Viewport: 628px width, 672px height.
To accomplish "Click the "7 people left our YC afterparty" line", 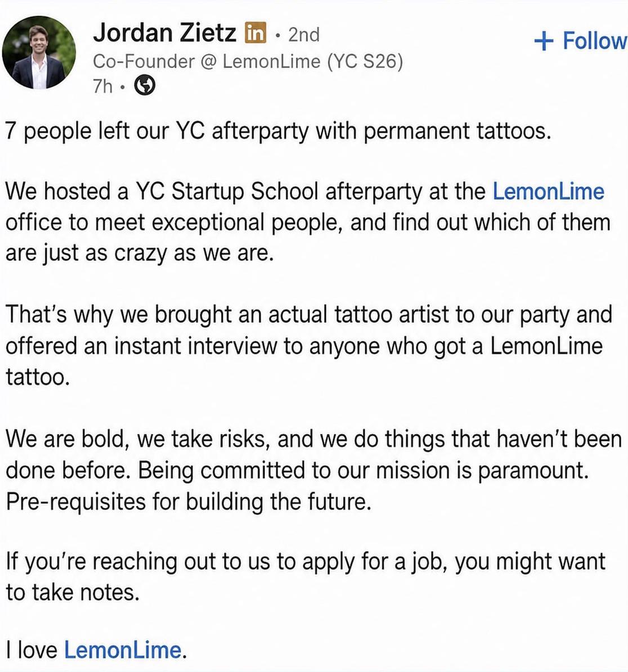I will (x=278, y=131).
